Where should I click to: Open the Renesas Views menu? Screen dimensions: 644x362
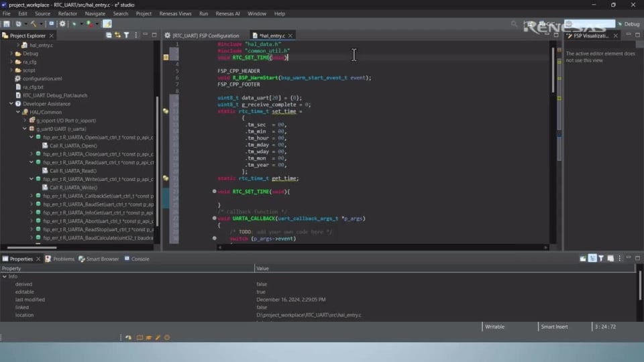pyautogui.click(x=175, y=13)
